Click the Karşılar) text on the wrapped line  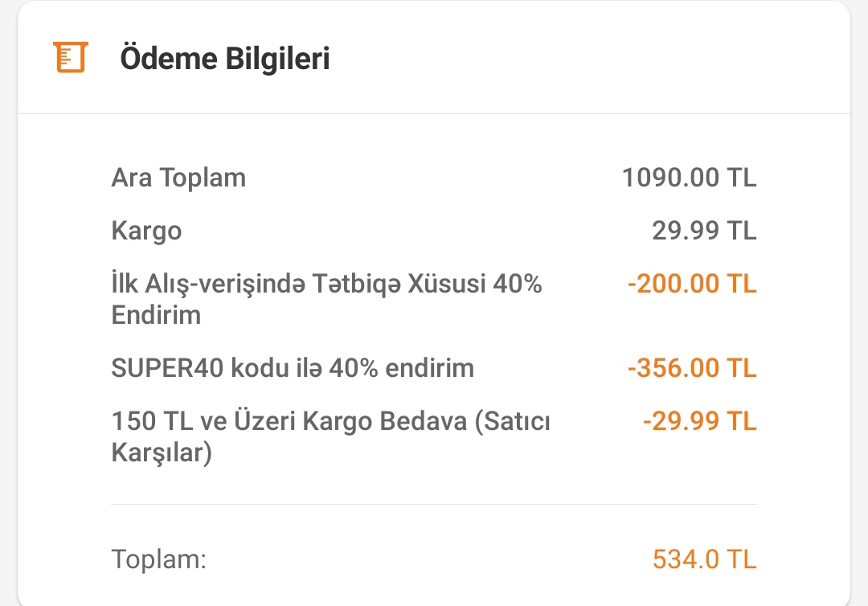tap(161, 453)
